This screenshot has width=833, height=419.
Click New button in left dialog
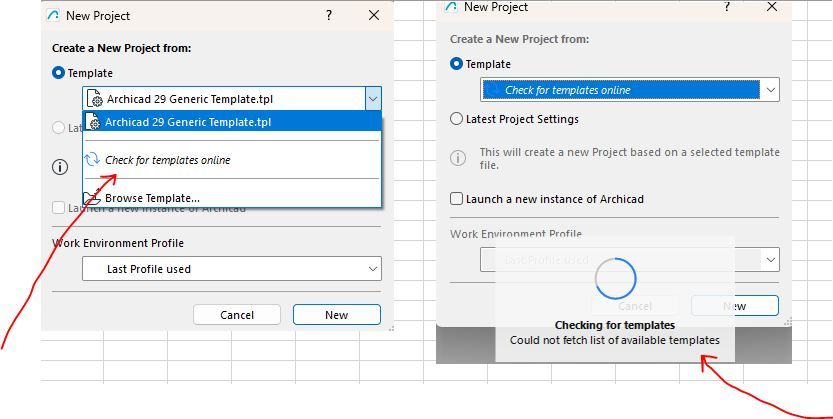coord(337,315)
